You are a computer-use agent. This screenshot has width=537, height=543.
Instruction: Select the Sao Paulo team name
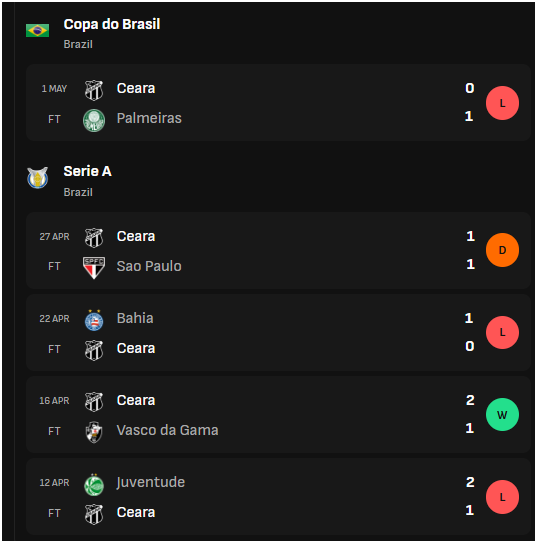[x=149, y=266]
